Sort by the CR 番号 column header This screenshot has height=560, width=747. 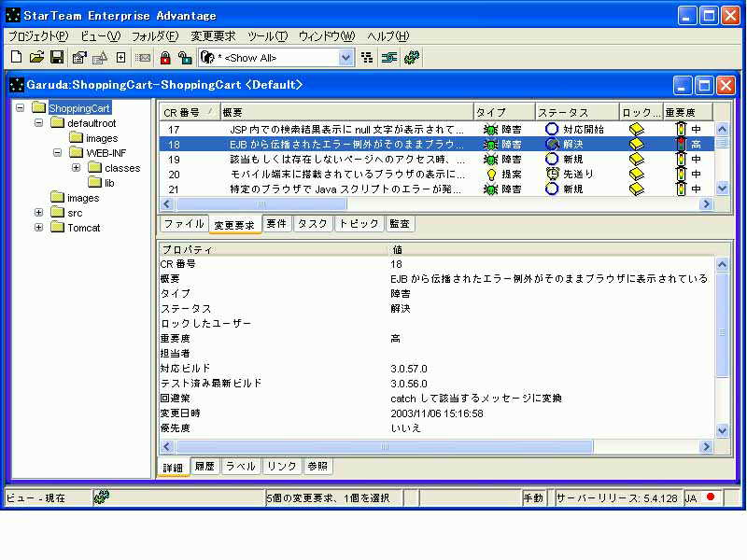click(x=190, y=113)
